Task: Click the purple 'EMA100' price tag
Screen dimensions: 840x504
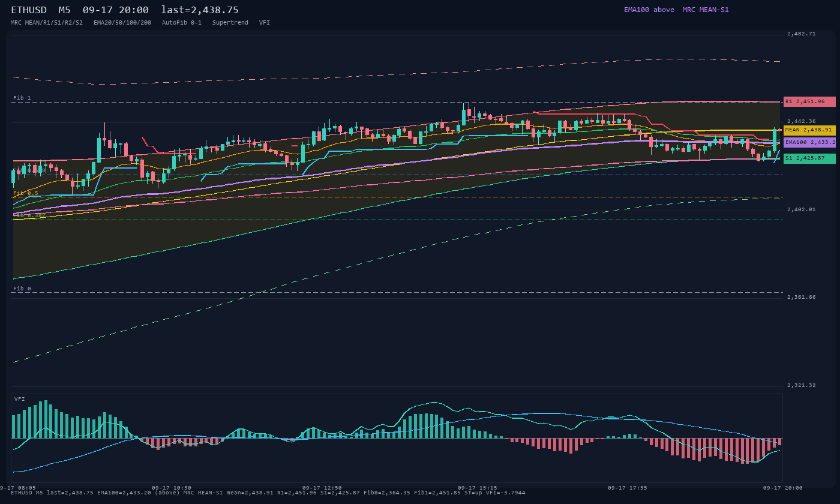Action: click(809, 142)
